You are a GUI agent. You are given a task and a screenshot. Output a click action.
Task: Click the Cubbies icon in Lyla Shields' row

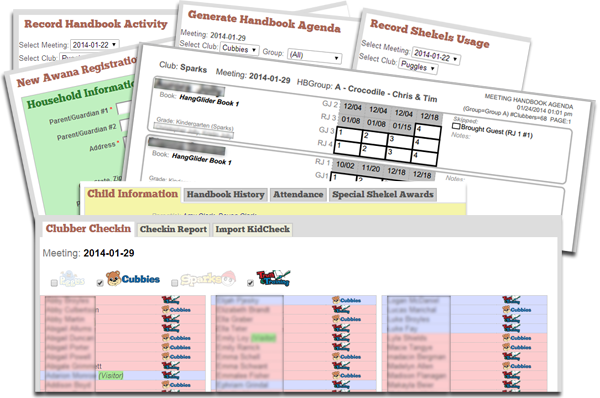[x=517, y=338]
